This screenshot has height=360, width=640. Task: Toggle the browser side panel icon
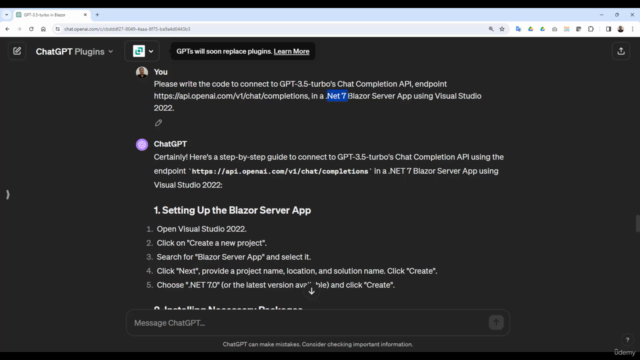pos(608,29)
